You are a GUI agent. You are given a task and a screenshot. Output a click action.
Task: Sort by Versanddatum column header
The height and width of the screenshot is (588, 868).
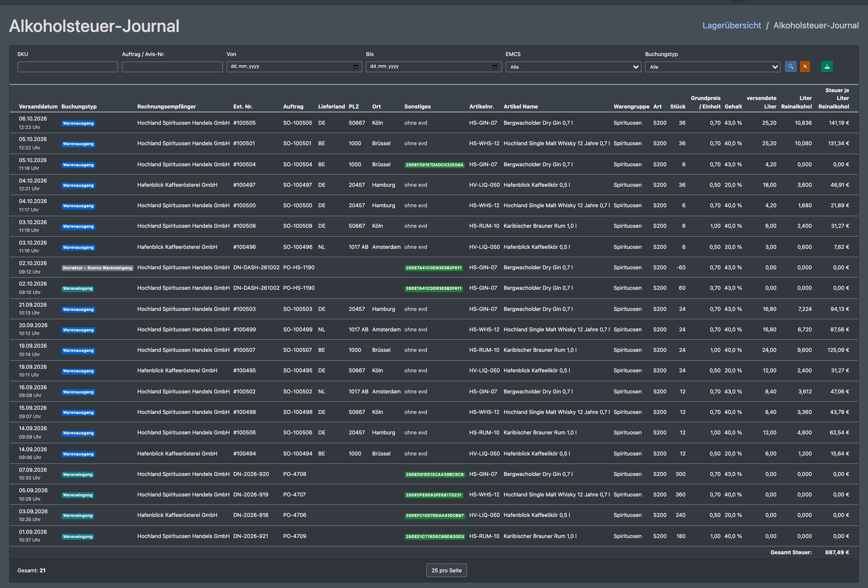38,106
